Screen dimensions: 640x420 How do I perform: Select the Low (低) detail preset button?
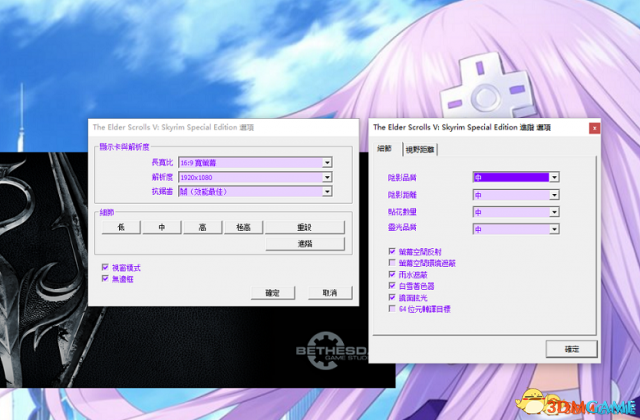pos(121,227)
